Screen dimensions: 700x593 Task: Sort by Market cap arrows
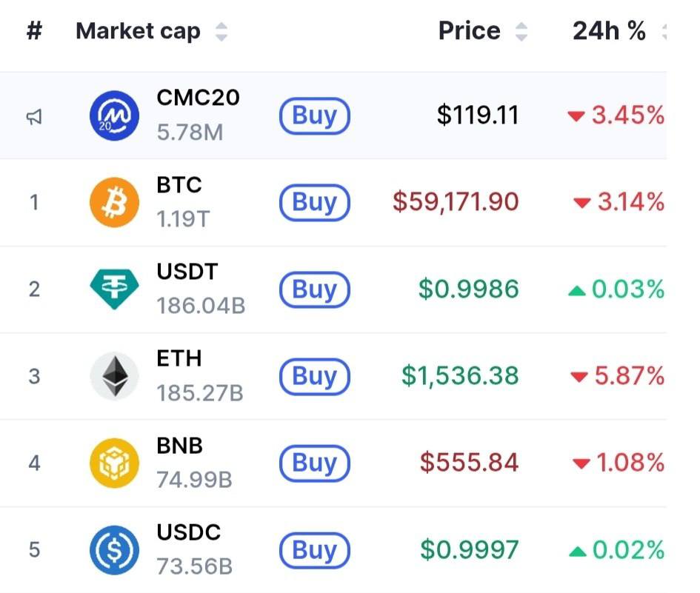coord(221,32)
